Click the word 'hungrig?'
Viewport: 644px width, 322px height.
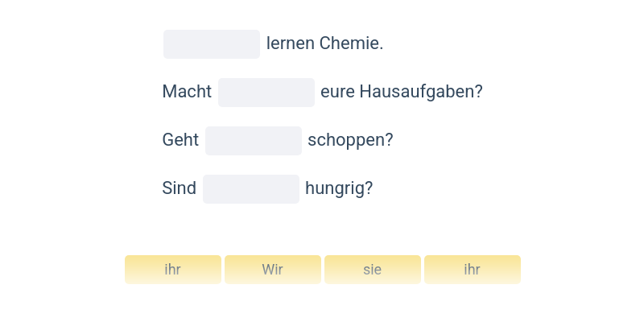[339, 188]
